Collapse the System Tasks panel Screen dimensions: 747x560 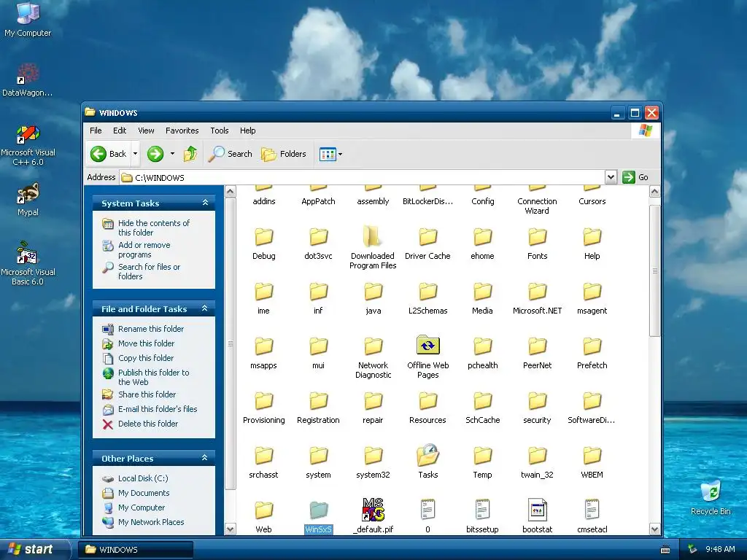click(x=205, y=203)
